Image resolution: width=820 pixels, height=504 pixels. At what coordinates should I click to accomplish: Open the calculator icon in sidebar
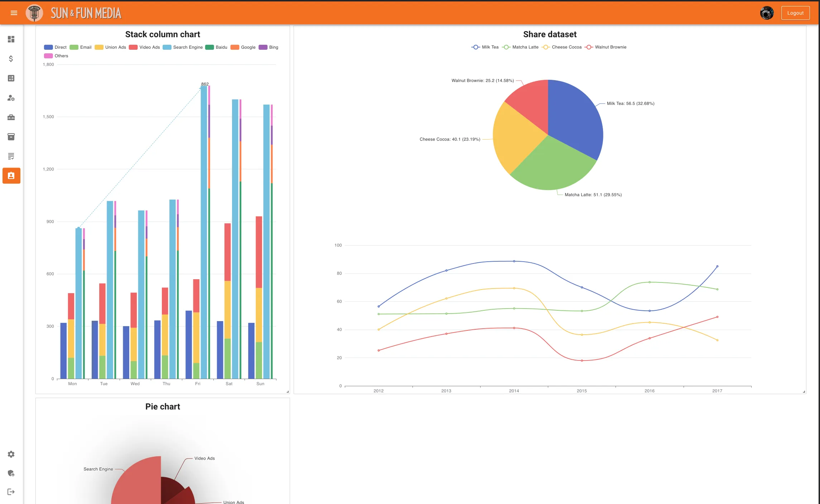pos(11,78)
